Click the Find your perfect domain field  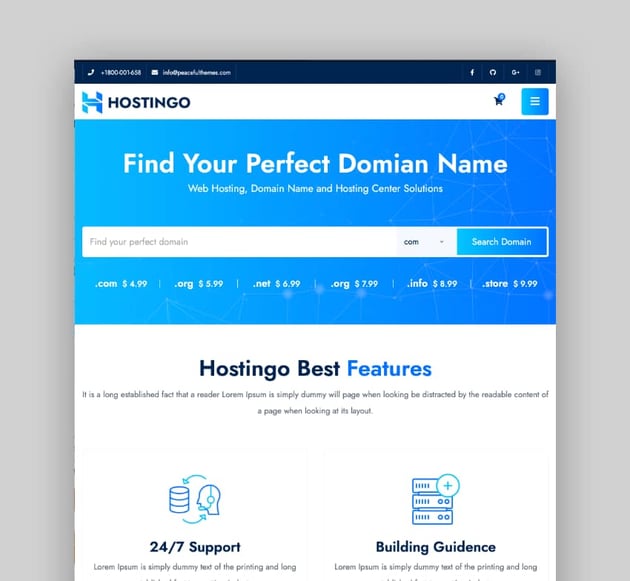(240, 242)
